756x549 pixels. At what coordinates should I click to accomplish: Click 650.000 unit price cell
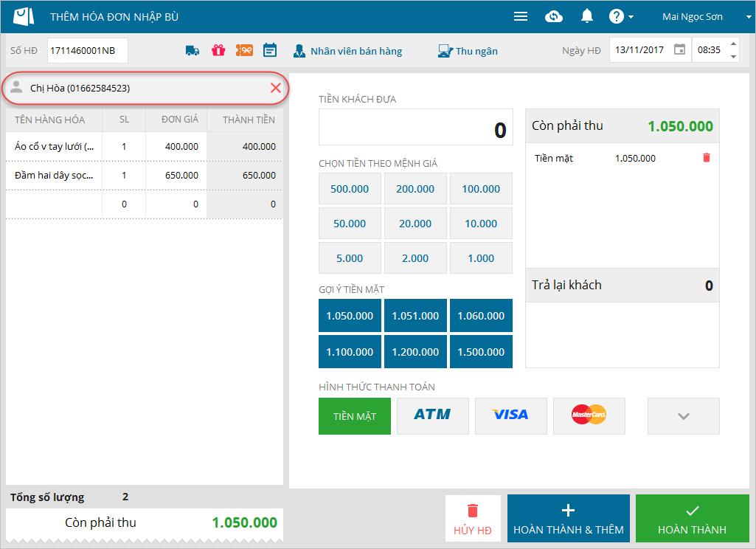coord(176,175)
